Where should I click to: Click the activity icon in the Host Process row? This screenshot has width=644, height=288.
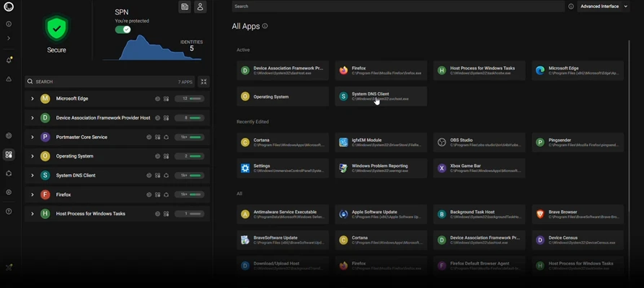[157, 214]
